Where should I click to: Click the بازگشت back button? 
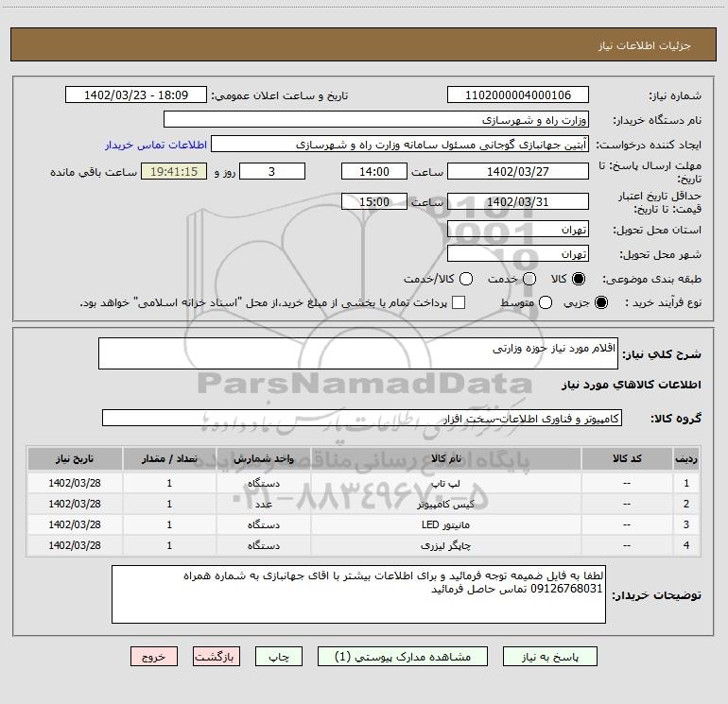[217, 657]
